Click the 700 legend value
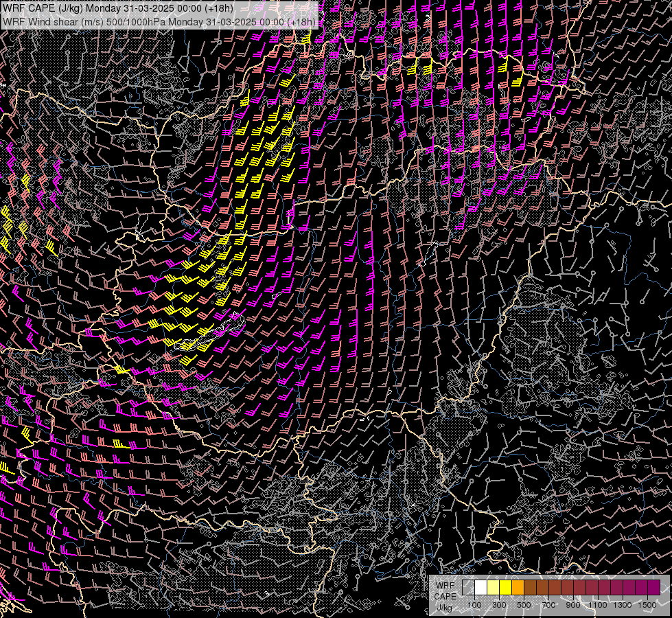The image size is (672, 618). (x=549, y=605)
